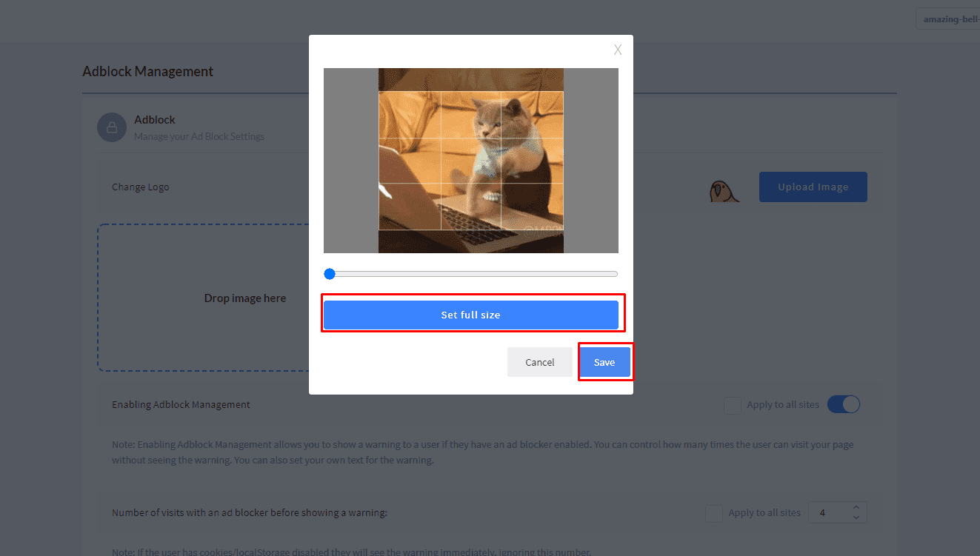Image resolution: width=980 pixels, height=556 pixels.
Task: Cancel the image crop dialog
Action: 540,362
